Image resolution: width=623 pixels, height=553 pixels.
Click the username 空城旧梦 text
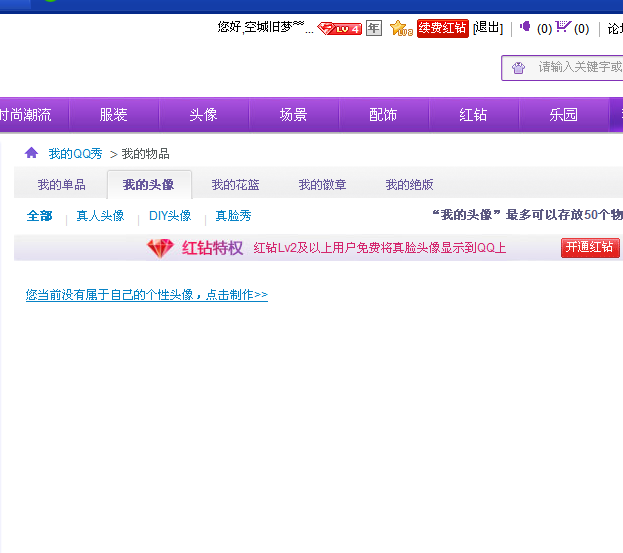click(x=274, y=27)
